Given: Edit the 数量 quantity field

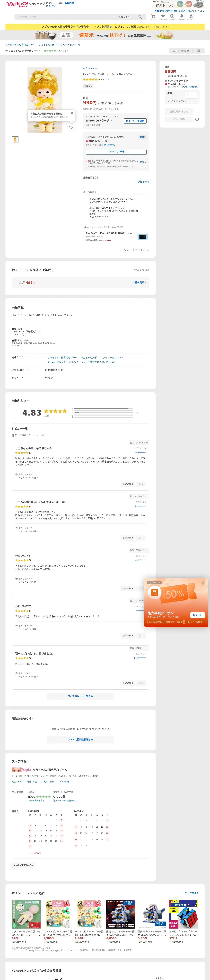Looking at the screenshot, I should click(x=191, y=95).
